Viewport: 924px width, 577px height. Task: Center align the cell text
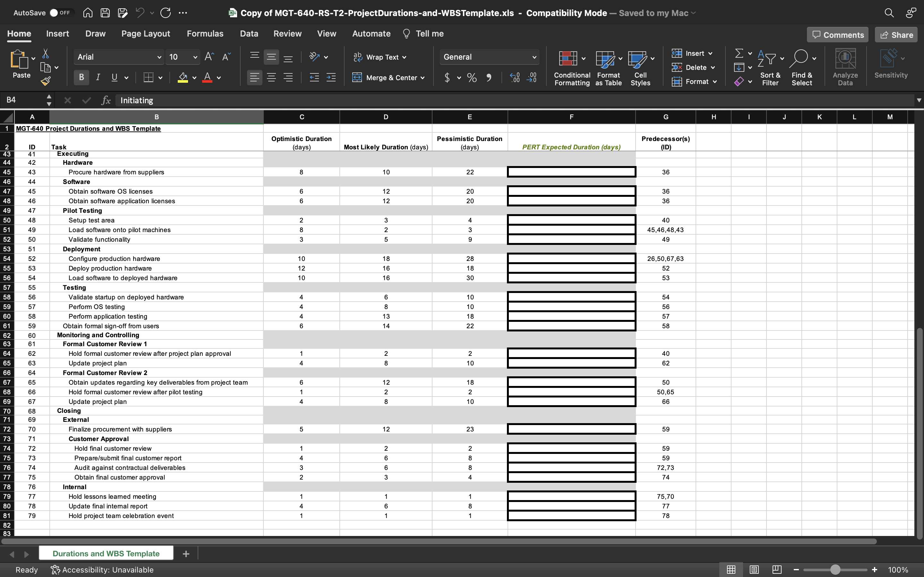pyautogui.click(x=271, y=78)
